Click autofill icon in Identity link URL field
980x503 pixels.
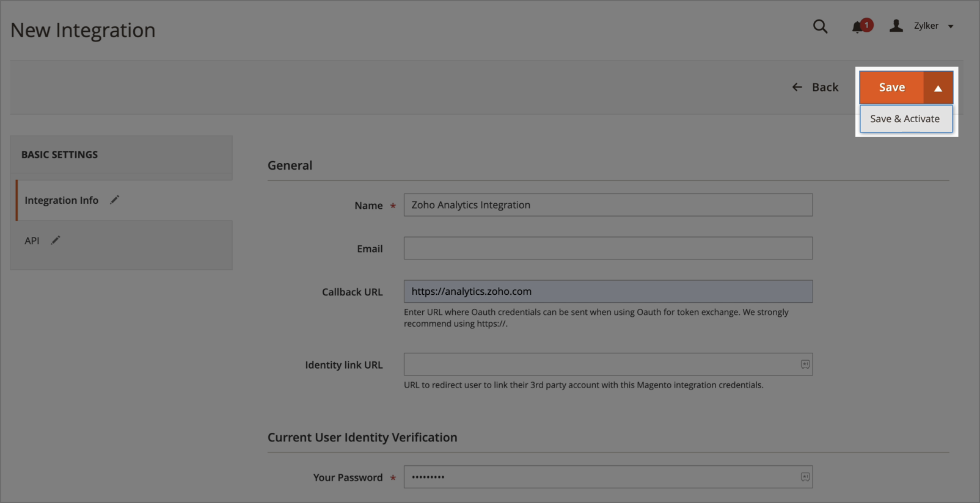tap(805, 364)
